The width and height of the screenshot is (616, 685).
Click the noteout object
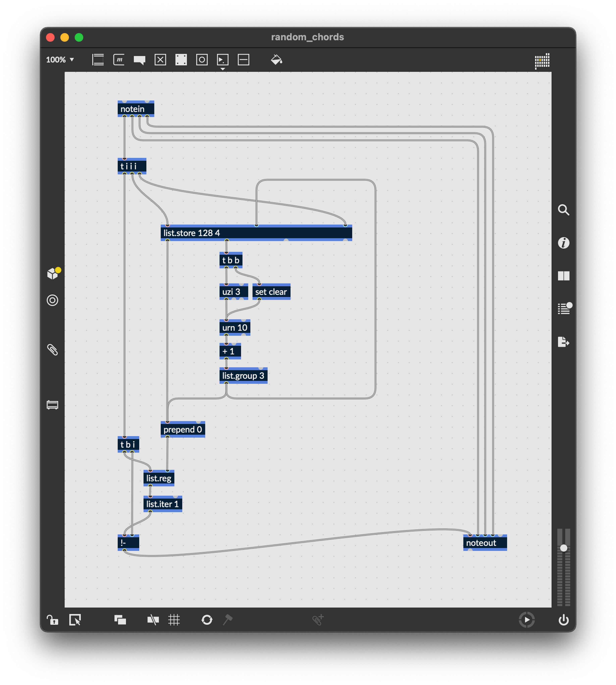click(485, 543)
